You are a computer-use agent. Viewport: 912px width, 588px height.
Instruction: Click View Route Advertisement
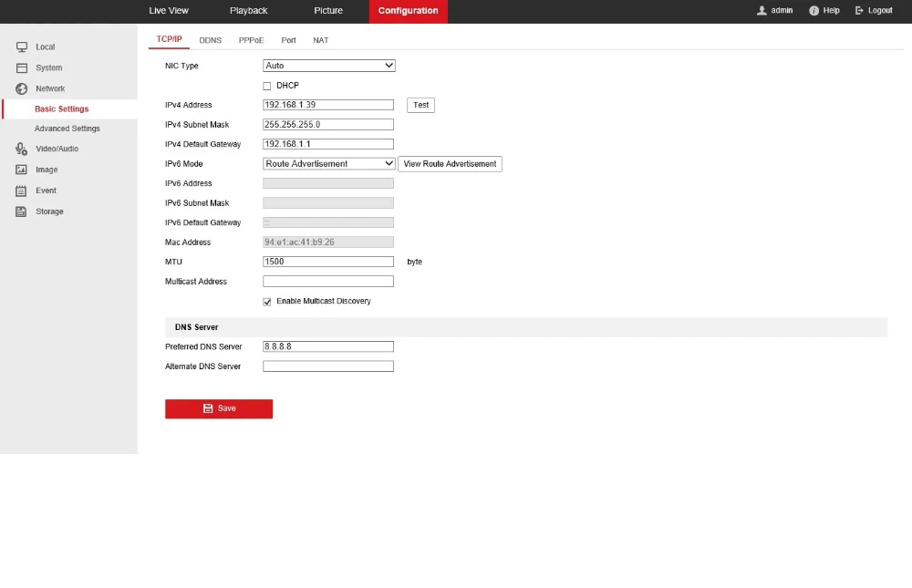[450, 163]
